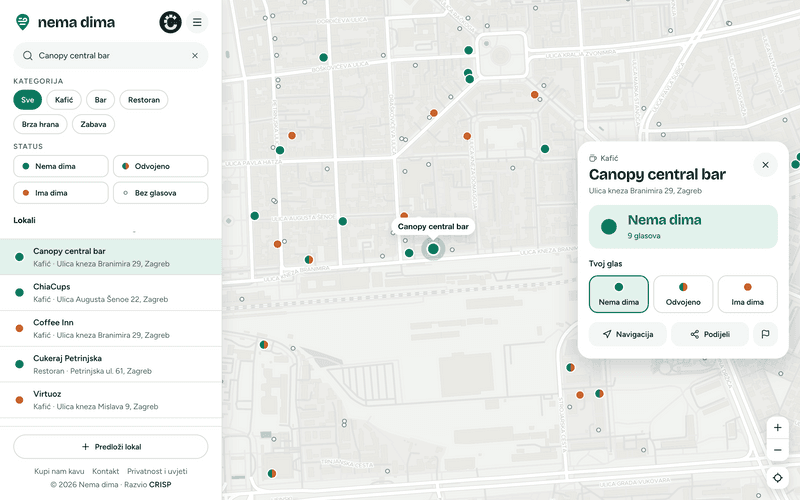The image size is (800, 500).
Task: Filter by the Brza hrana category
Action: click(40, 124)
